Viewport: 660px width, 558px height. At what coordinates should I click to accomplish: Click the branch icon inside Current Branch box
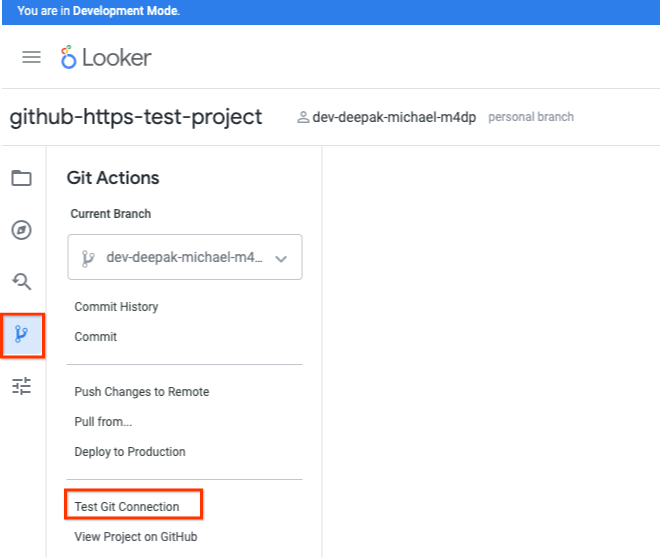[x=88, y=258]
